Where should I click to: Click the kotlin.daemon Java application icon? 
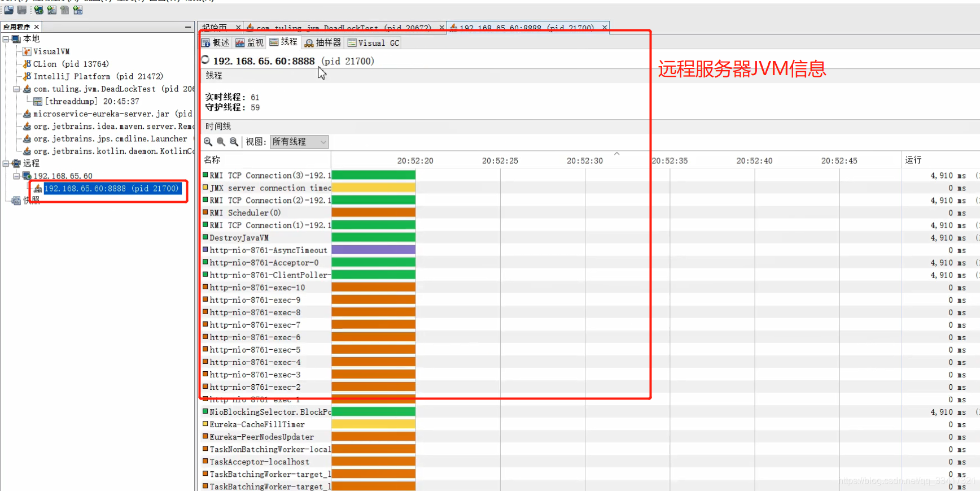click(x=27, y=151)
